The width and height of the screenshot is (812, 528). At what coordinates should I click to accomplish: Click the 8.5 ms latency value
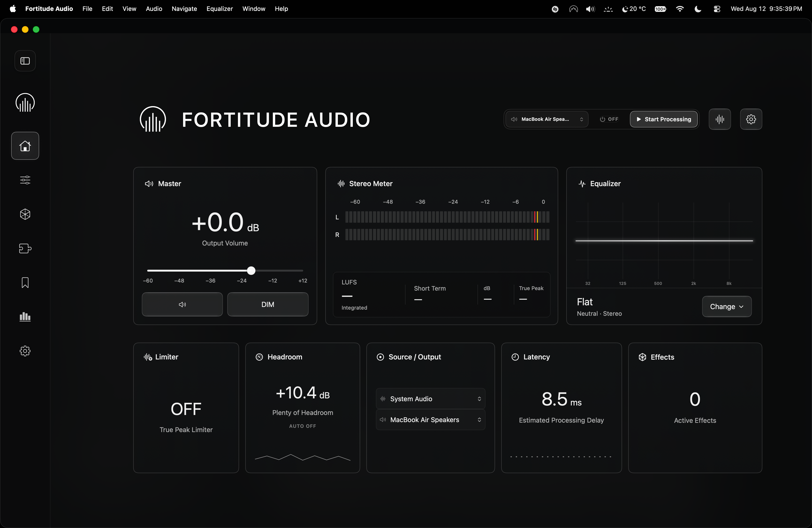tap(561, 399)
